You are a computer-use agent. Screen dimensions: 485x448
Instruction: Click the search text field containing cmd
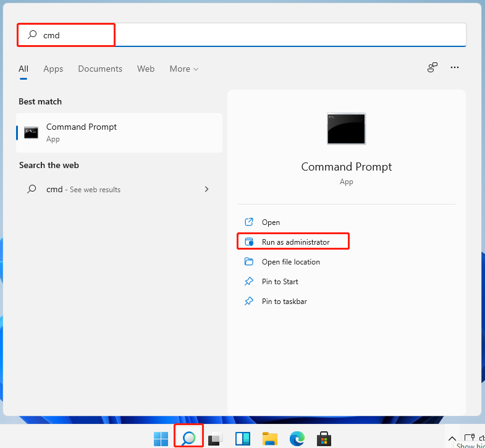[x=247, y=35]
